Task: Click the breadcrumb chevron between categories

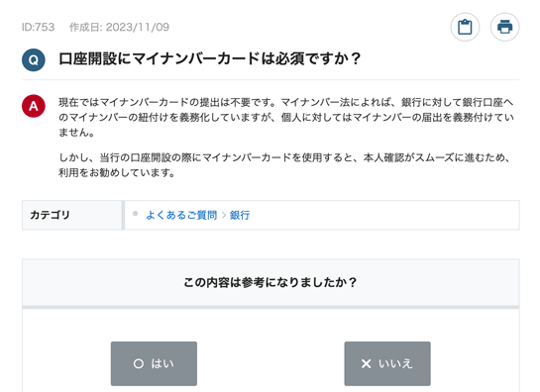Action: click(224, 215)
